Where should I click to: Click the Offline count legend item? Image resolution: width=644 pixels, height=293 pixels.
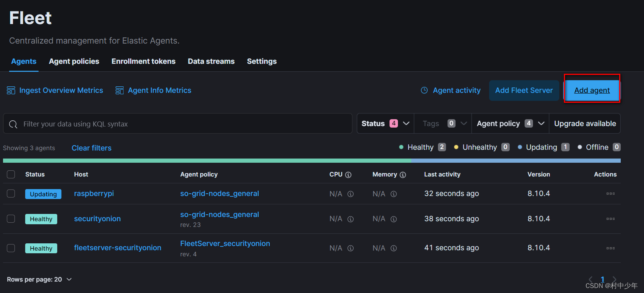[x=599, y=147]
